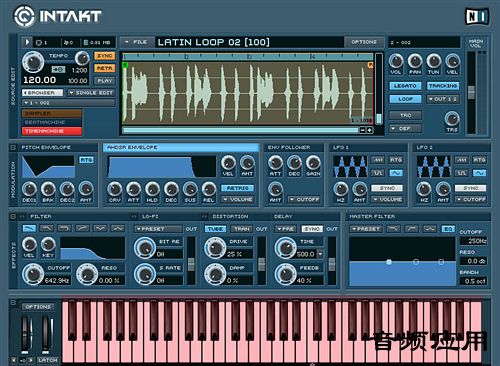The height and width of the screenshot is (366, 500).
Task: Disable the LOOP button
Action: [x=405, y=99]
